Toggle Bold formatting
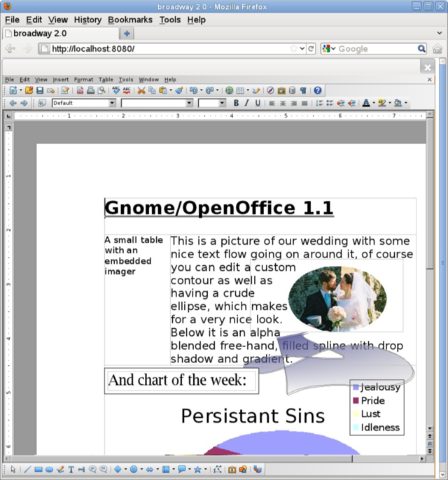The height and width of the screenshot is (480, 448). click(x=236, y=103)
